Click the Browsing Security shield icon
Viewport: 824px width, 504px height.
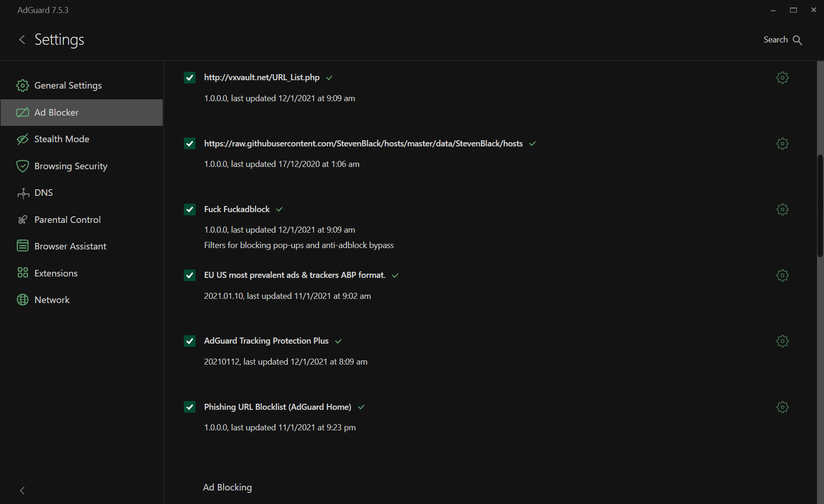tap(22, 166)
